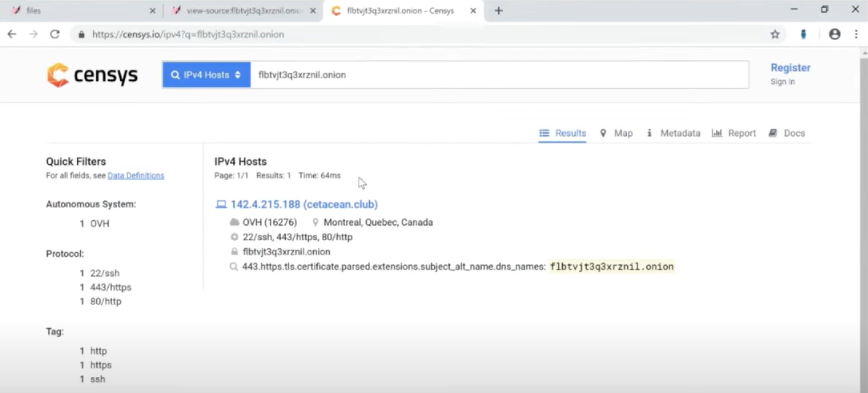Open the Metadata tab
The image size is (868, 393).
click(x=673, y=134)
